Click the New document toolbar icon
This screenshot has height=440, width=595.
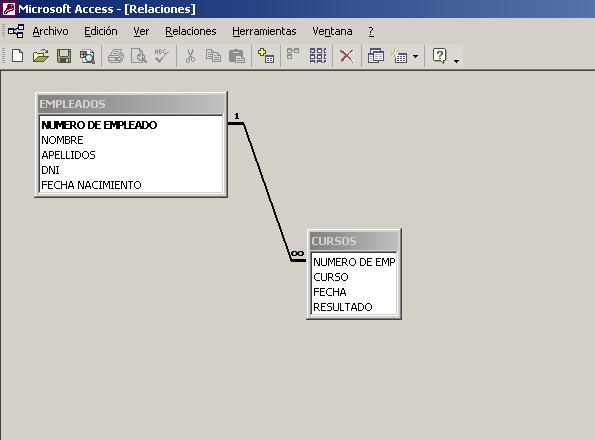(17, 56)
